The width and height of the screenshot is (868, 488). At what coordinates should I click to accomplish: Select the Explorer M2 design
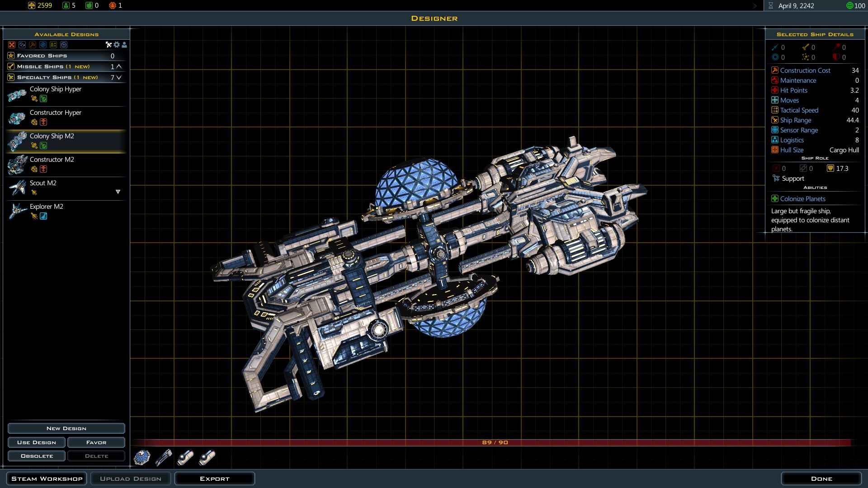47,206
